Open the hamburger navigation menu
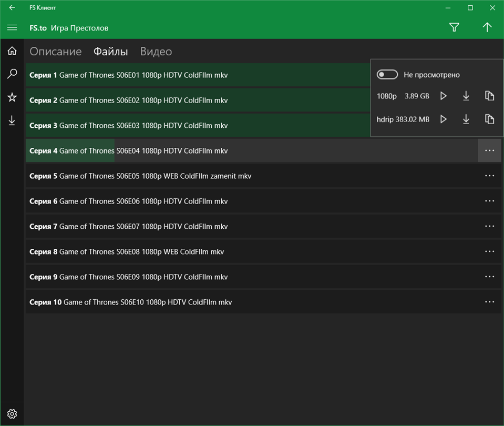 tap(12, 28)
